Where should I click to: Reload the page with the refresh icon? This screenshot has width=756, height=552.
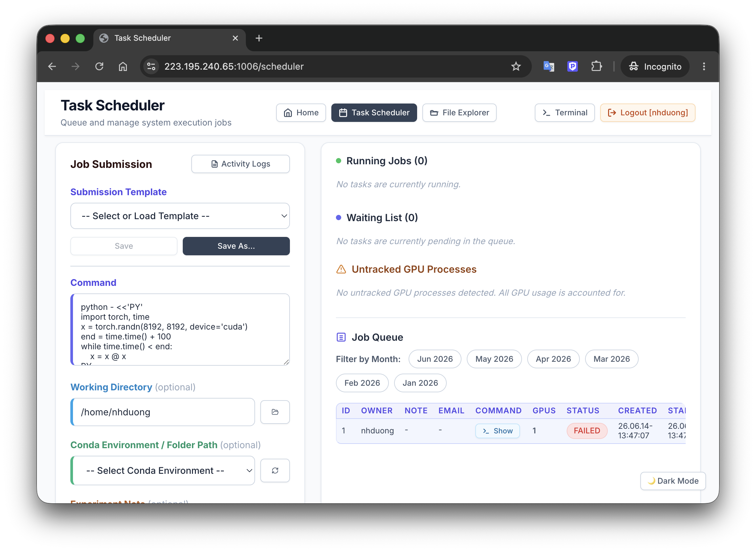[99, 66]
